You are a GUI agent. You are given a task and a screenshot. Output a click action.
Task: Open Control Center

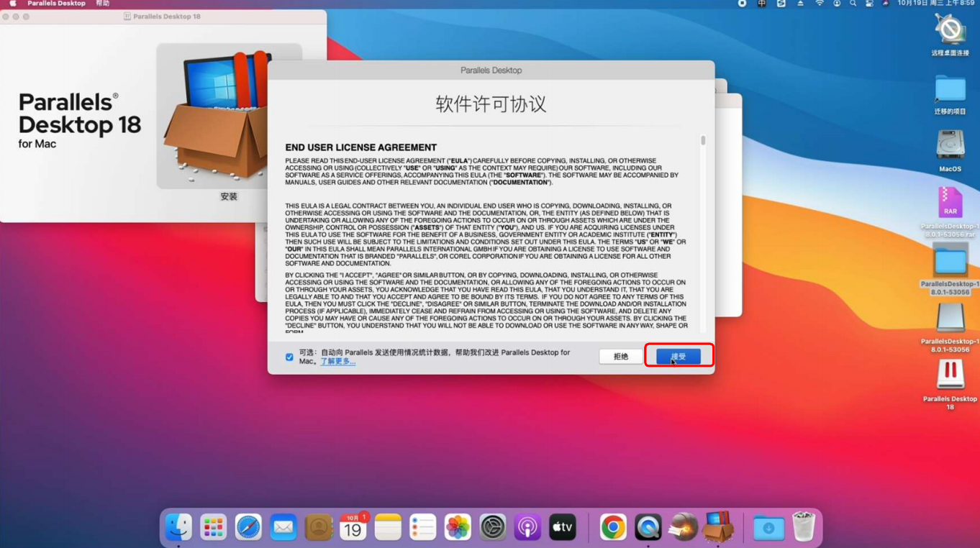tap(869, 4)
